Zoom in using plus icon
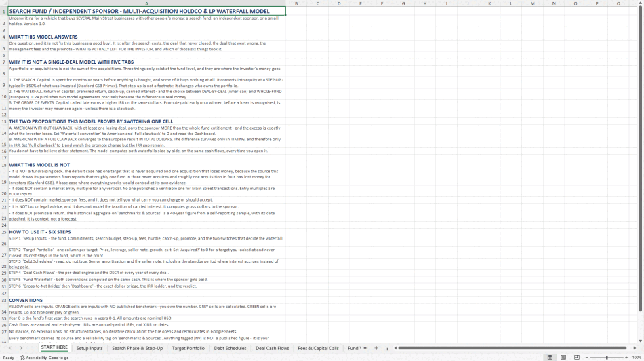Viewport: 644px width, 361px height. pos(626,358)
